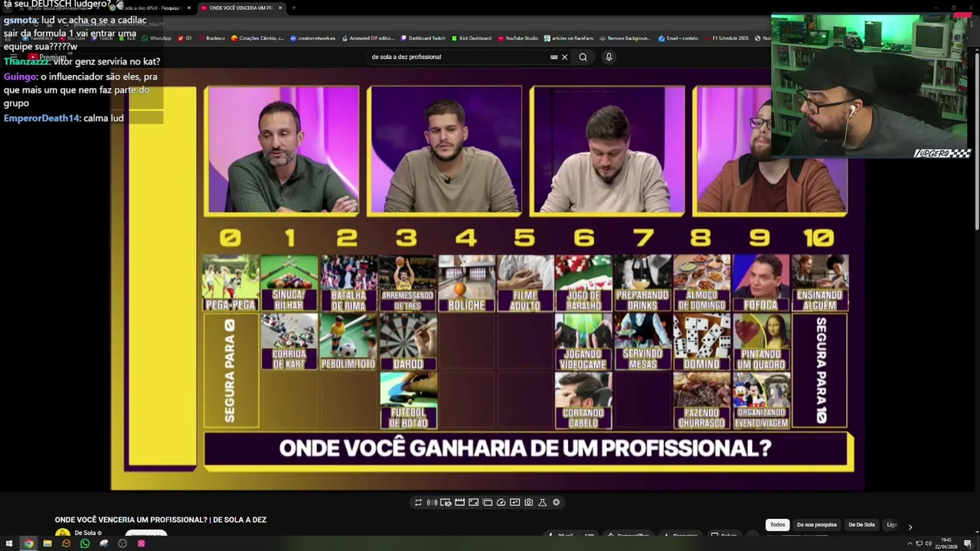The image size is (980, 551).
Task: Open the F1 Schedule 2026 bookmark
Action: coord(727,38)
